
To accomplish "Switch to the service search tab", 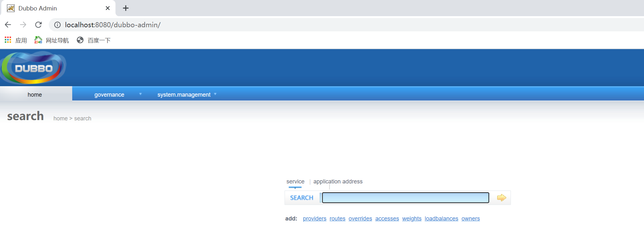I will coord(295,182).
